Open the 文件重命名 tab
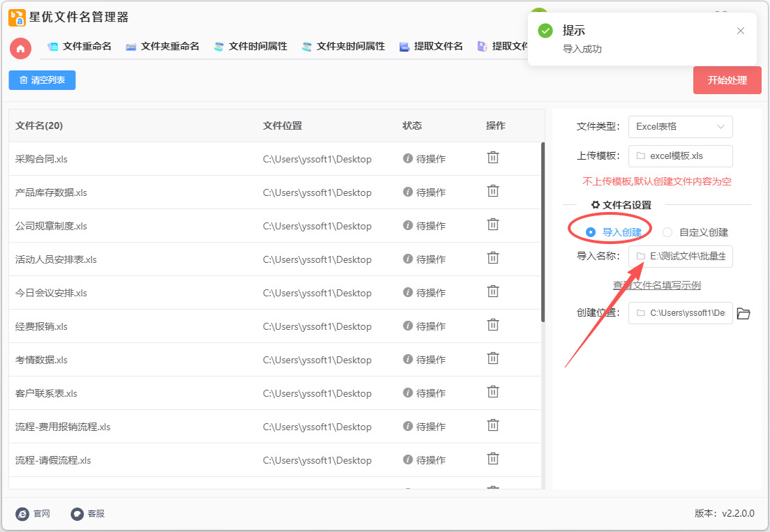The width and height of the screenshot is (770, 532). 80,47
